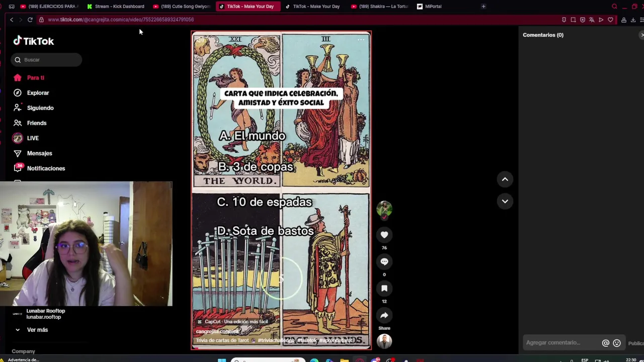Switch to Stream - Kick Dashboard tab
Image resolution: width=644 pixels, height=362 pixels.
point(116,7)
